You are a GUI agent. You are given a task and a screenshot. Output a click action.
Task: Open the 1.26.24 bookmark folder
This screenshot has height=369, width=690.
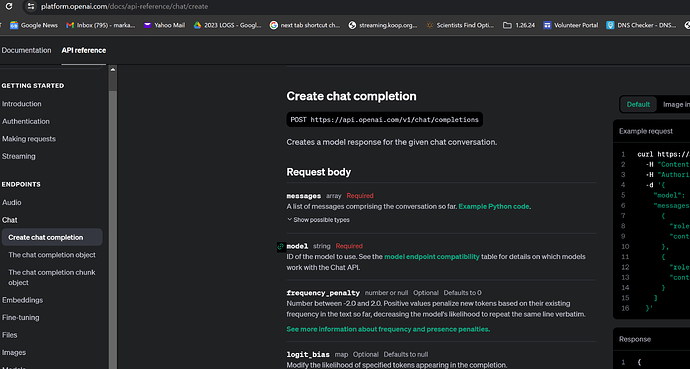(x=519, y=25)
